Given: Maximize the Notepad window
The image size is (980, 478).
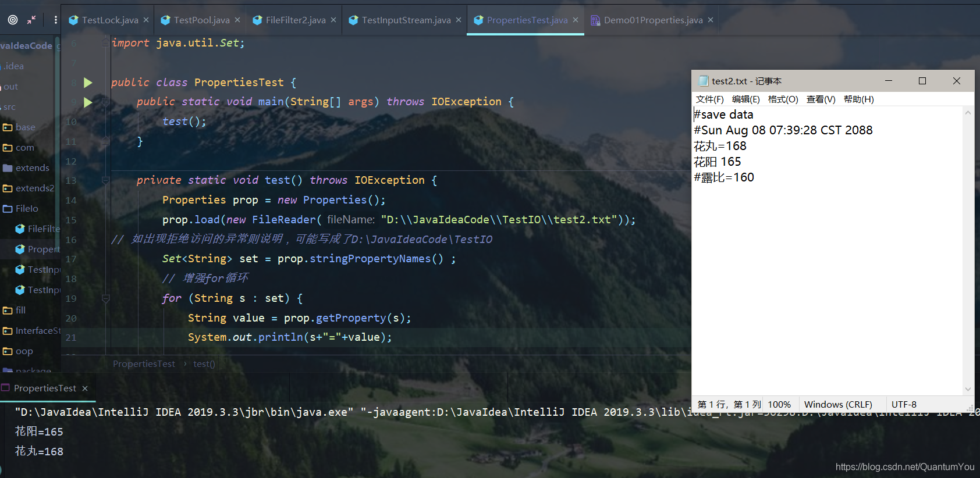Looking at the screenshot, I should (922, 81).
